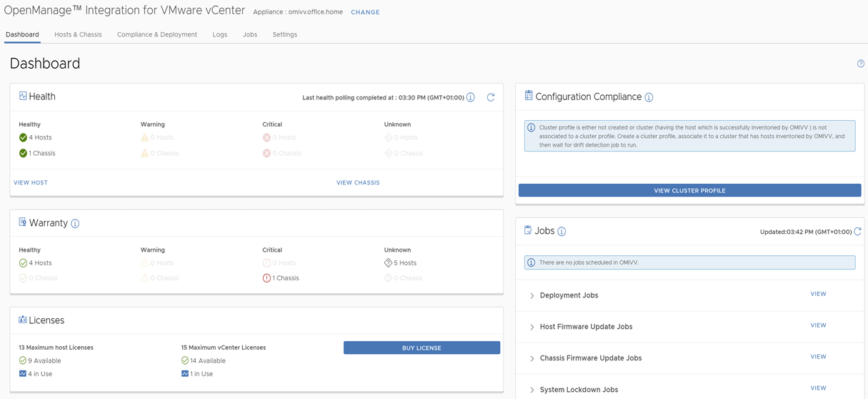The width and height of the screenshot is (868, 399).
Task: Click the Configuration Compliance clipboard icon
Action: tap(529, 96)
